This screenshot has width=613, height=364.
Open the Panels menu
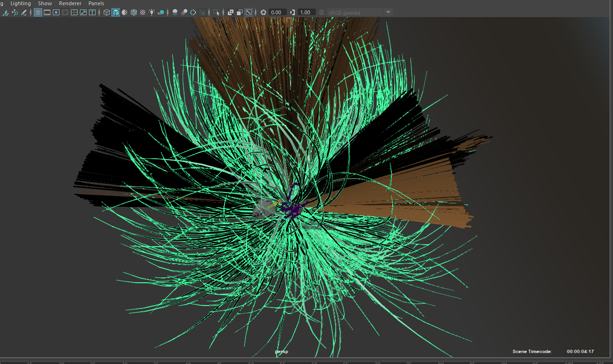click(96, 3)
